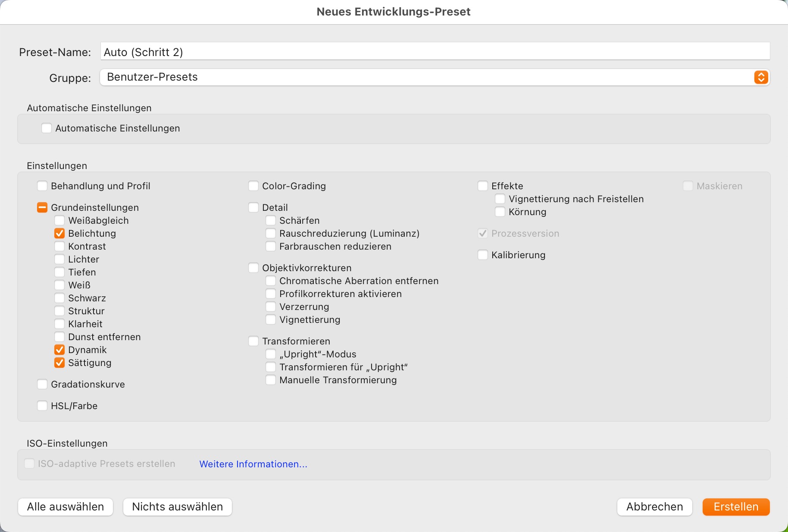The height and width of the screenshot is (532, 788).
Task: Open the Weitere Informationen link
Action: (x=253, y=464)
